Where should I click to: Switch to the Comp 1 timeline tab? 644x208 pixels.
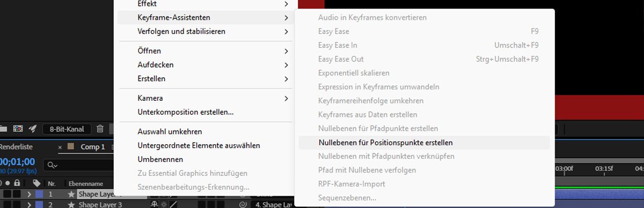pos(93,147)
